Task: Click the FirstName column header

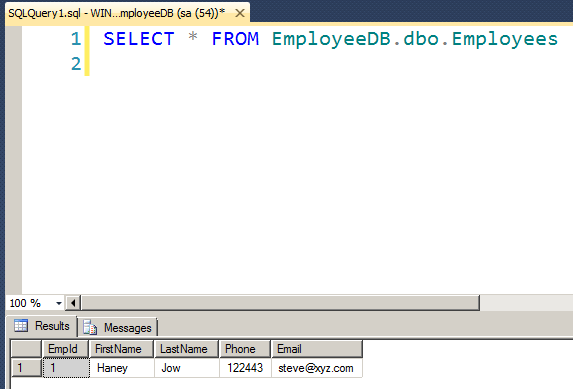Action: tap(121, 349)
